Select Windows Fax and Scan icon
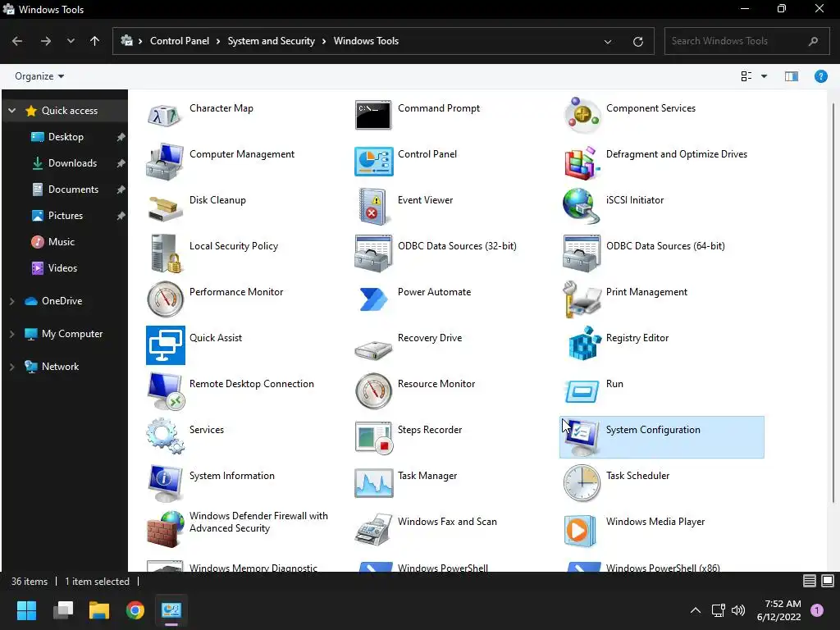The width and height of the screenshot is (840, 630). click(373, 529)
